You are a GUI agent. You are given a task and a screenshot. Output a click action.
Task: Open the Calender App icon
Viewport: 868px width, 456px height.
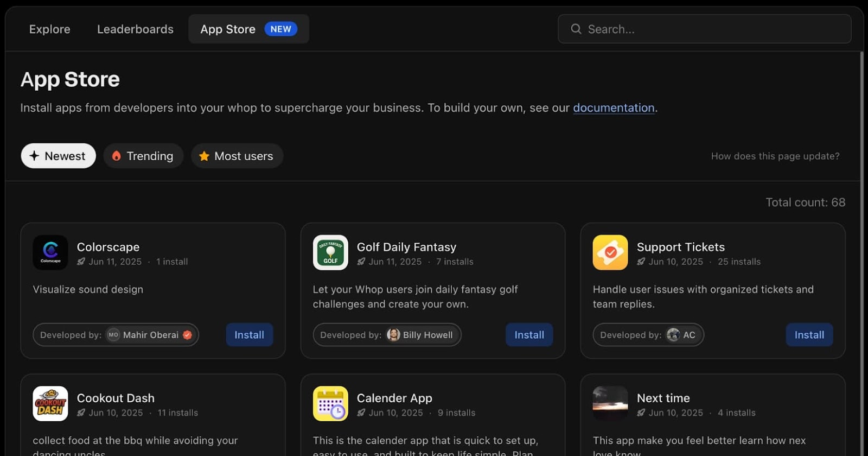pyautogui.click(x=330, y=403)
